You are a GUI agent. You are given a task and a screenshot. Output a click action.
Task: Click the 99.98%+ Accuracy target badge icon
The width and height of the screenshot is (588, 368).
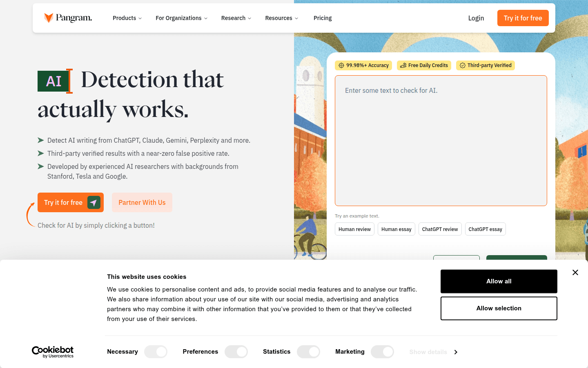pos(341,65)
